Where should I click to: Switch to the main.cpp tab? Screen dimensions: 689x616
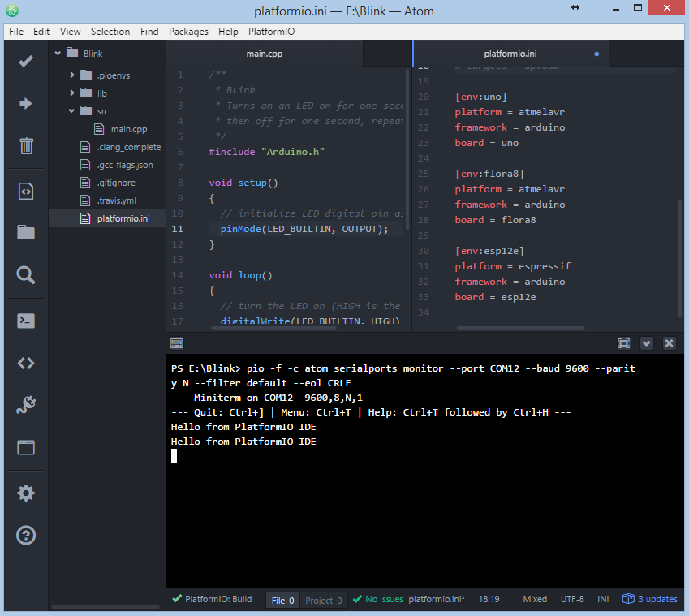click(265, 54)
